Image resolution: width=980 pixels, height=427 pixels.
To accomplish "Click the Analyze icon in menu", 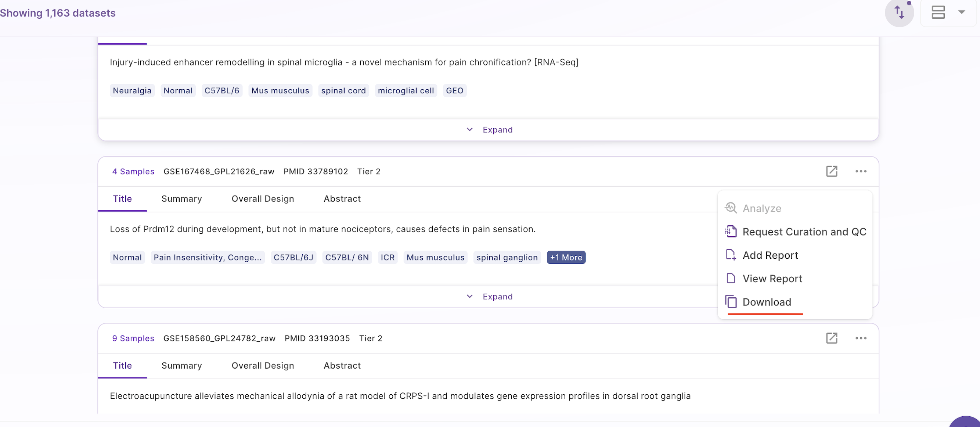I will pos(731,208).
